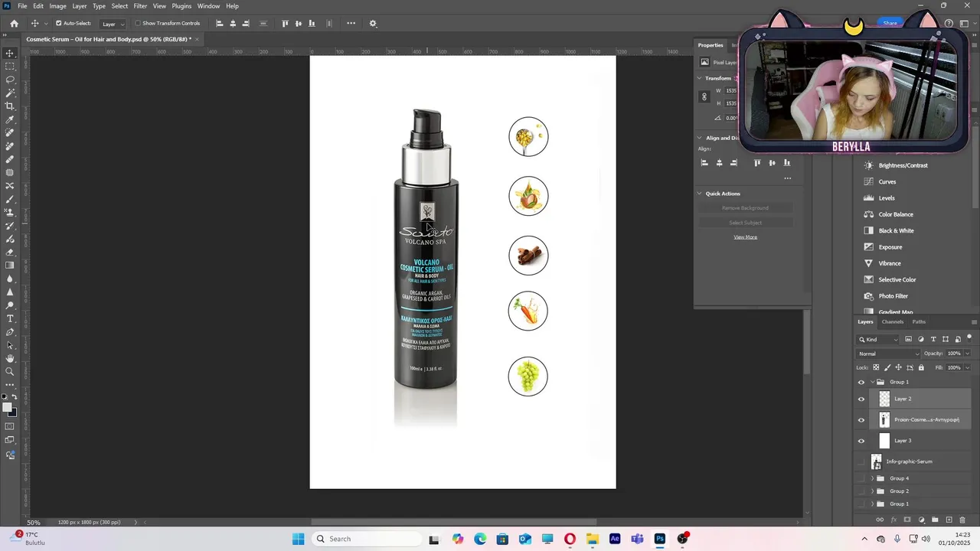The width and height of the screenshot is (980, 551).
Task: Click the background color swatch
Action: pos(13,412)
